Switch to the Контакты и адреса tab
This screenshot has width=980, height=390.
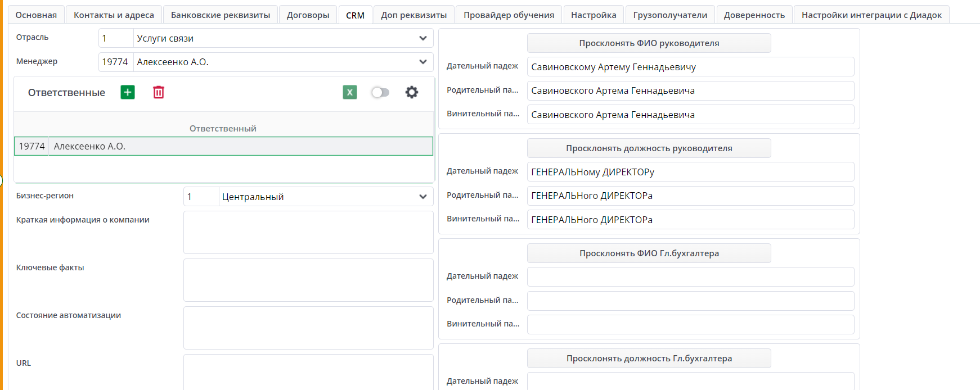tap(114, 15)
